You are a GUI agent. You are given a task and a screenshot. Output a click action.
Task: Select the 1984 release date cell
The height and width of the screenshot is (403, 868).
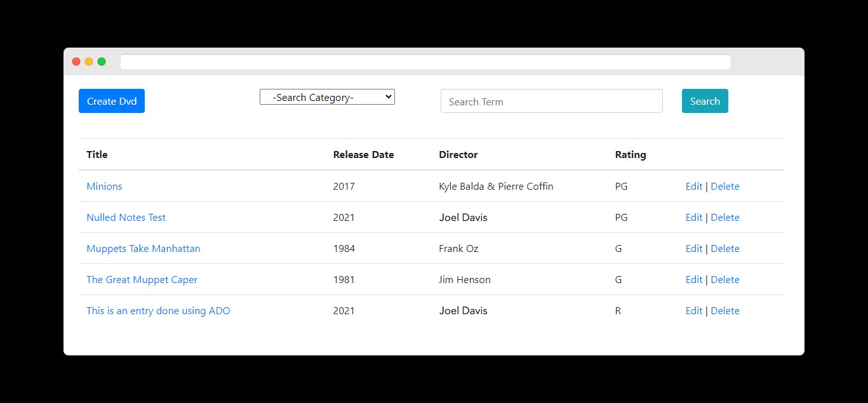click(344, 248)
